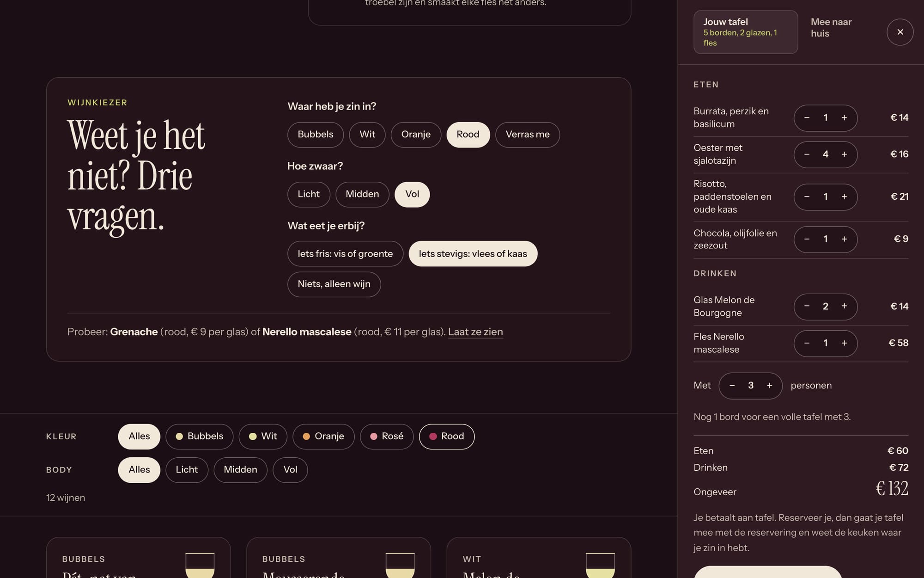Remove one Oester met sjalotazijn
The width and height of the screenshot is (924, 578).
click(807, 154)
